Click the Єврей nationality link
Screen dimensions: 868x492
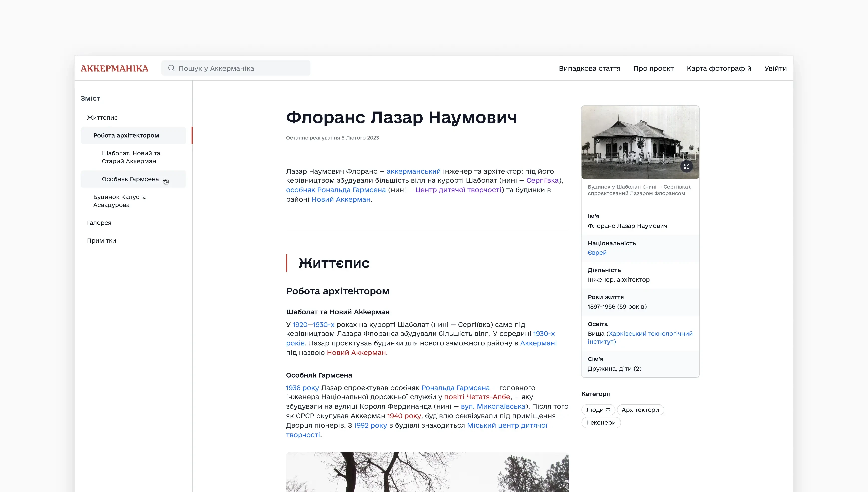(x=597, y=253)
